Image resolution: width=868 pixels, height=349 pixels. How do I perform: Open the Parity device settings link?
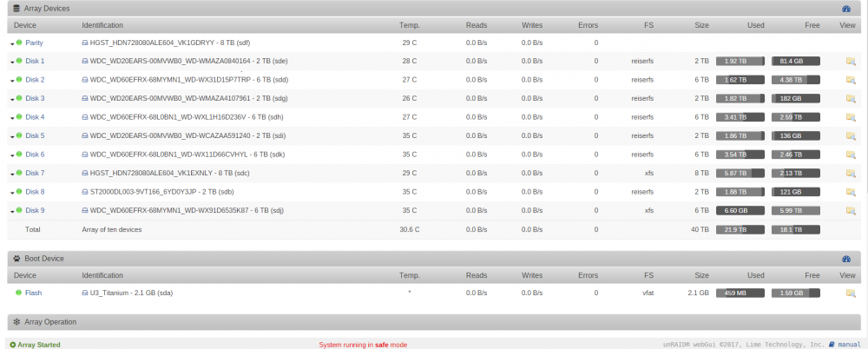(x=34, y=43)
